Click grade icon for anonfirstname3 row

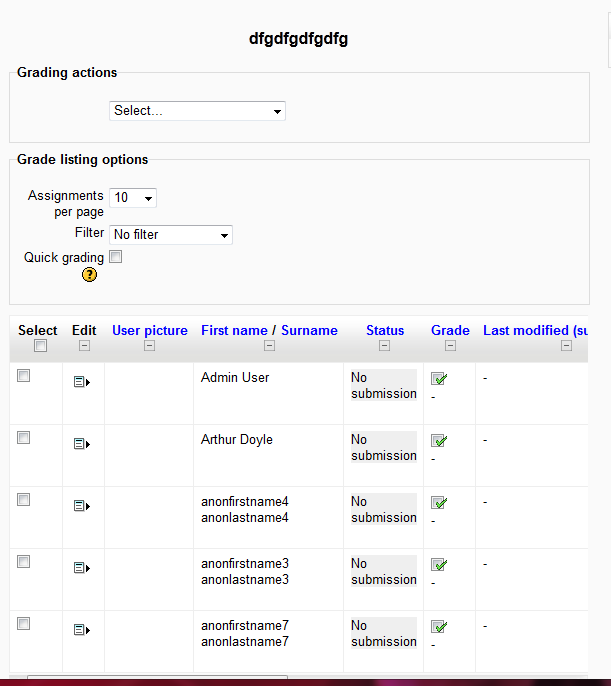pyautogui.click(x=439, y=564)
